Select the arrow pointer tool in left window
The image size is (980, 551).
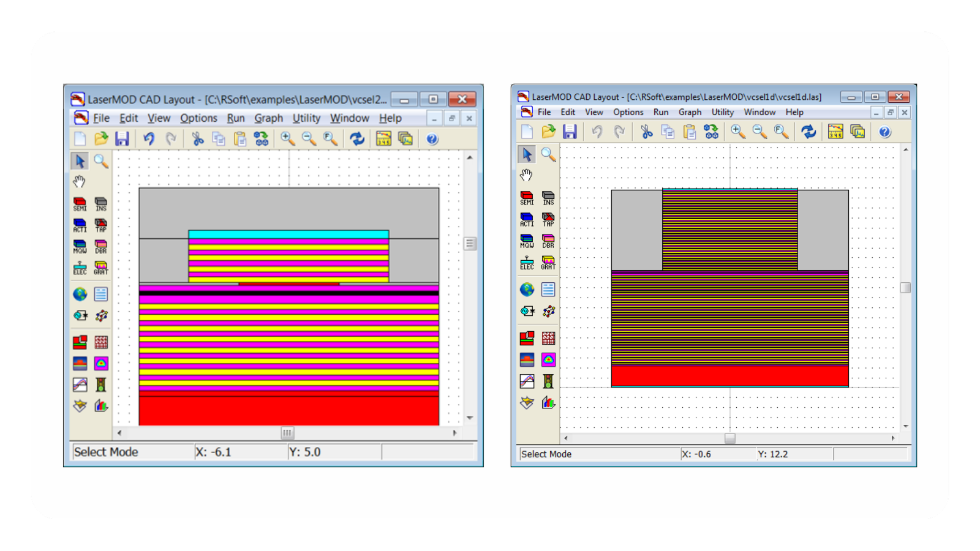(x=80, y=161)
